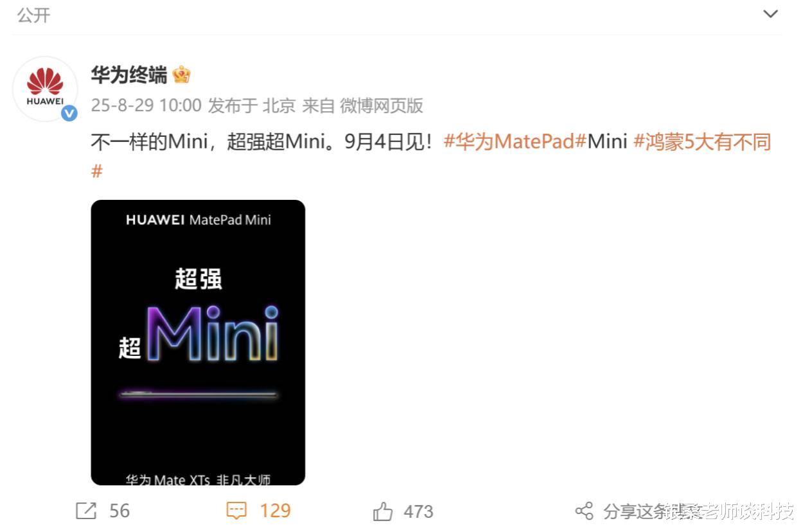Expand the chevron at top right
This screenshot has width=803, height=532.
tap(770, 14)
